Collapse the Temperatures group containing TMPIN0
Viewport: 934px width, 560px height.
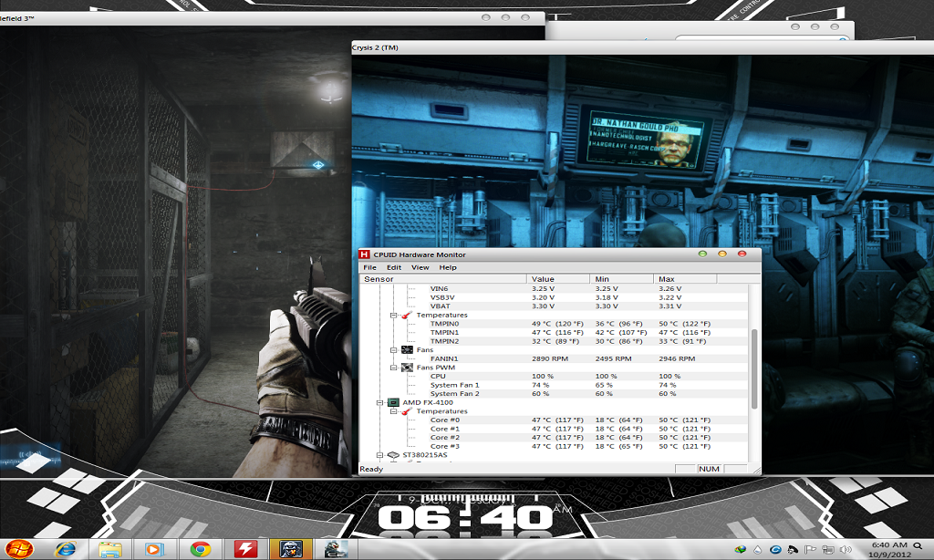pos(394,316)
